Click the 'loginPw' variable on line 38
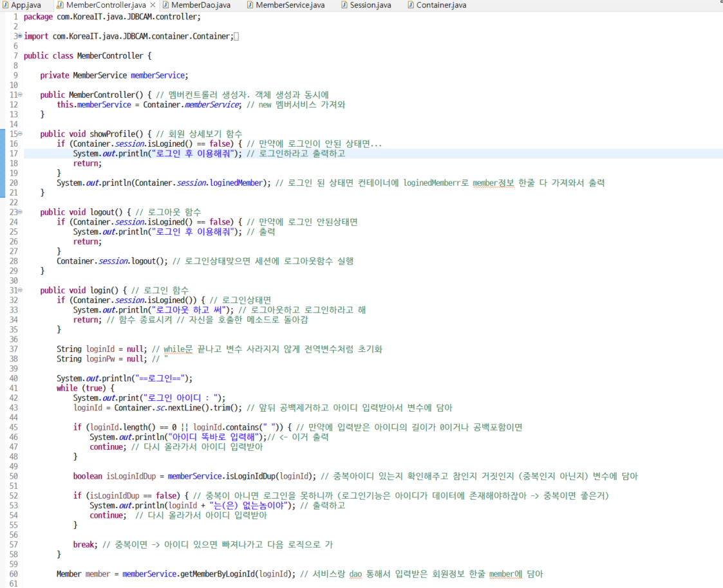The height and width of the screenshot is (588, 723). (x=100, y=359)
